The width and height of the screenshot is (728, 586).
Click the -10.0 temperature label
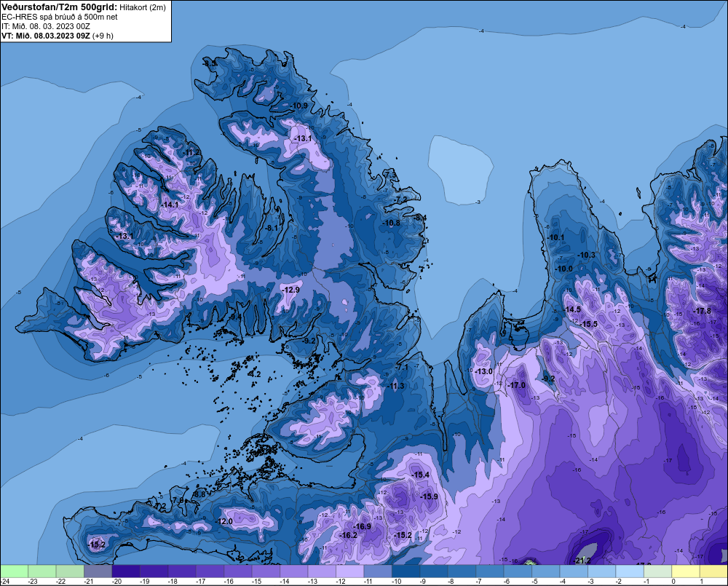click(x=564, y=269)
